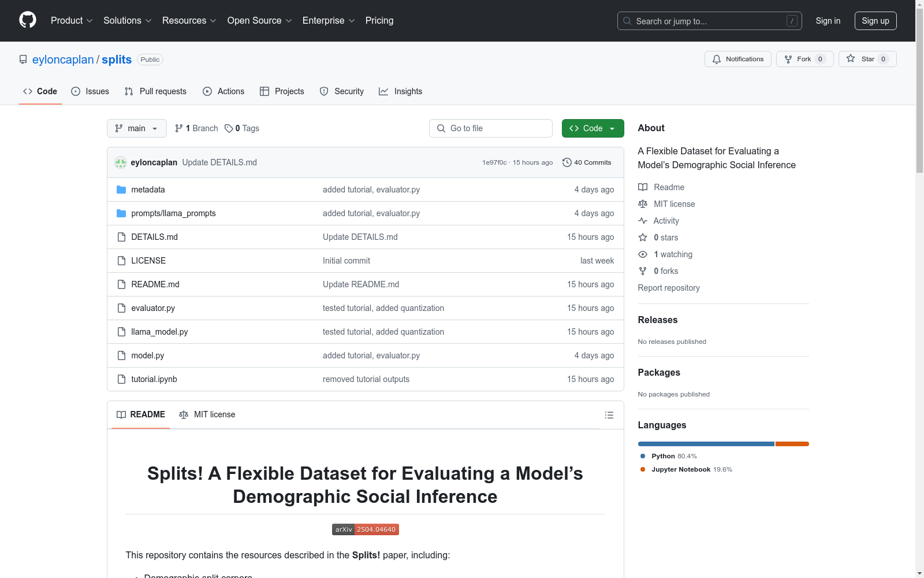924x578 pixels.
Task: Click the stars icon in About
Action: [643, 238]
